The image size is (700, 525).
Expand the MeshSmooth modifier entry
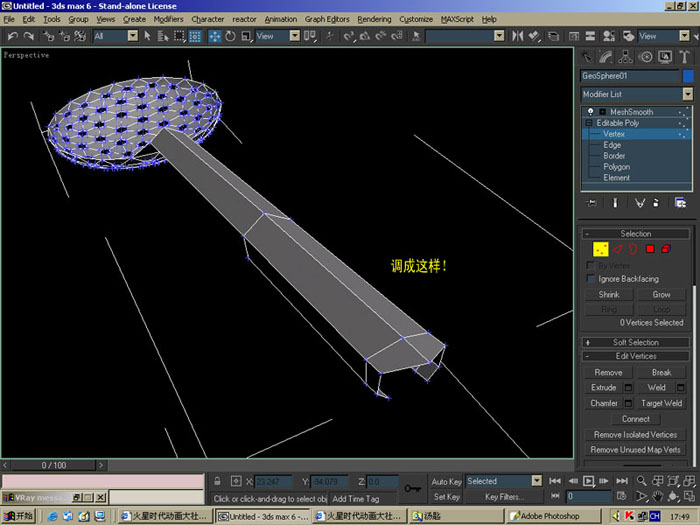pos(602,112)
